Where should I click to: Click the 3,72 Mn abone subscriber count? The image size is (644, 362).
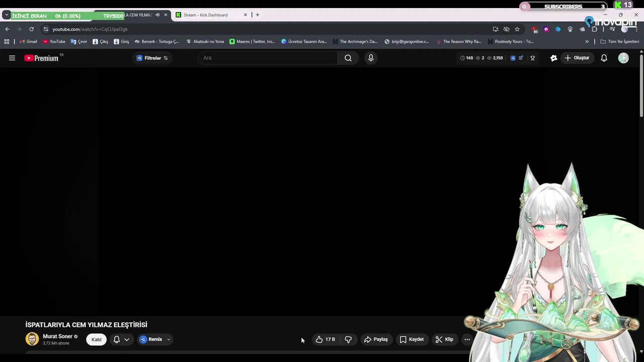pyautogui.click(x=56, y=343)
